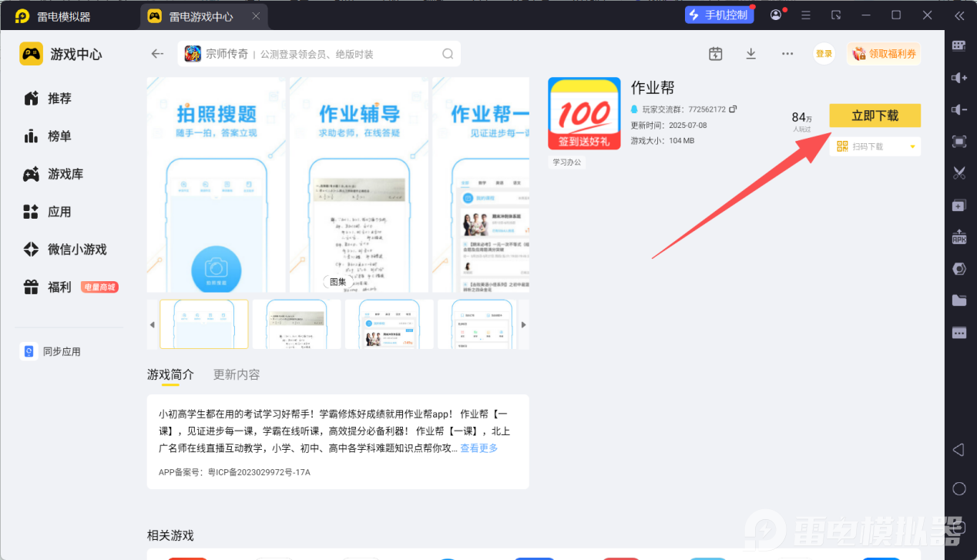Screen dimensions: 977x560
Task: Click the scissors screenshot tool
Action: tap(959, 173)
